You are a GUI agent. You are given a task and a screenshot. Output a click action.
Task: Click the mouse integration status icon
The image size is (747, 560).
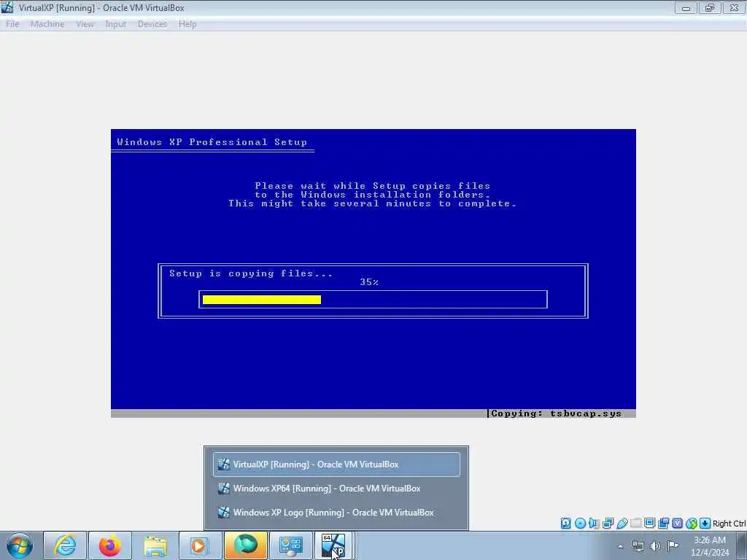click(692, 524)
